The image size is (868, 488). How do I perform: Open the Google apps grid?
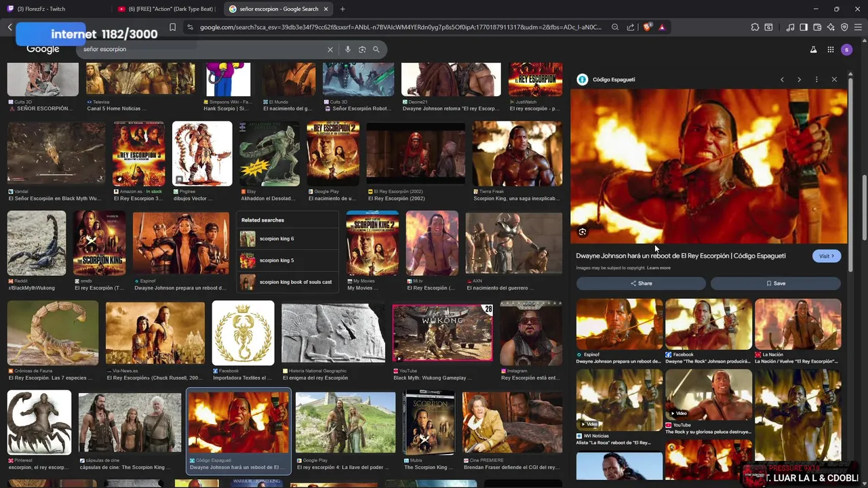pos(831,49)
